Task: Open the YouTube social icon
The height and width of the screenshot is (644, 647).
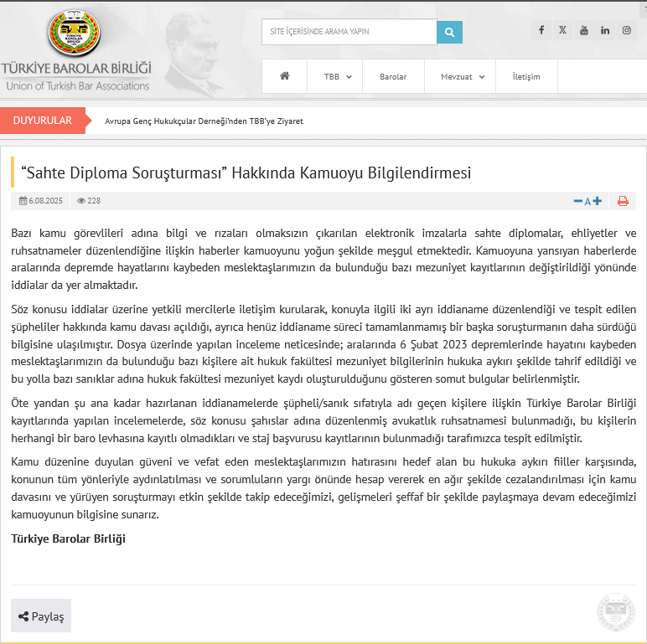Action: (584, 30)
